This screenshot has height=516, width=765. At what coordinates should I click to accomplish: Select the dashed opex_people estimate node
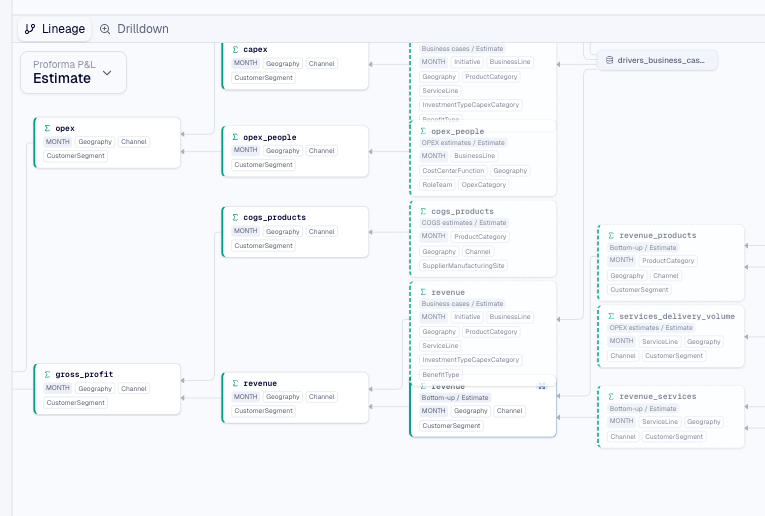(x=457, y=131)
